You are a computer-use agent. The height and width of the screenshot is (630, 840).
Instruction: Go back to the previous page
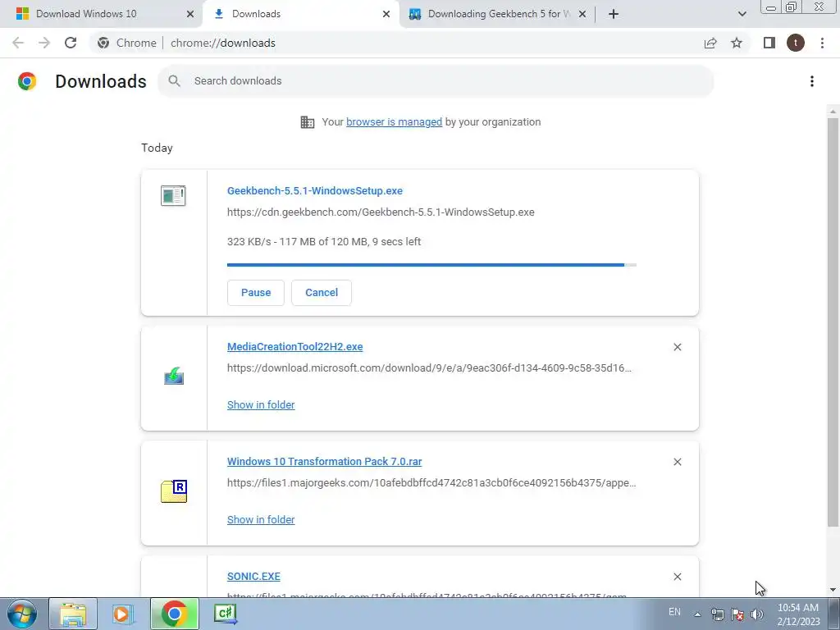(x=18, y=43)
